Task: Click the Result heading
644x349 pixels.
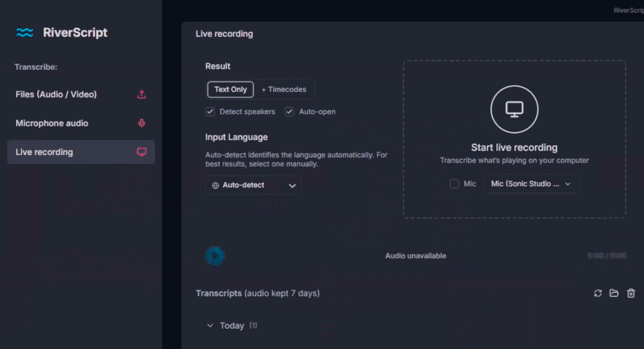Action: coord(217,66)
